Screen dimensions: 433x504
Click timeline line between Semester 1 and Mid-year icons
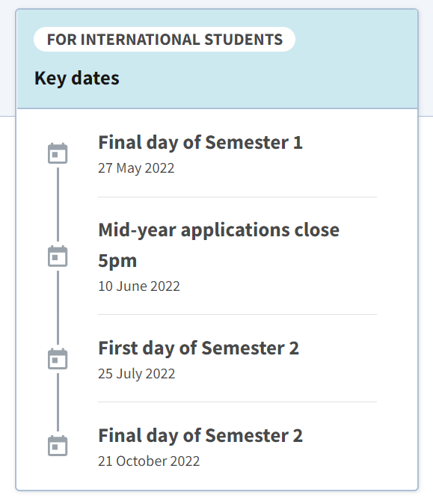(x=58, y=204)
